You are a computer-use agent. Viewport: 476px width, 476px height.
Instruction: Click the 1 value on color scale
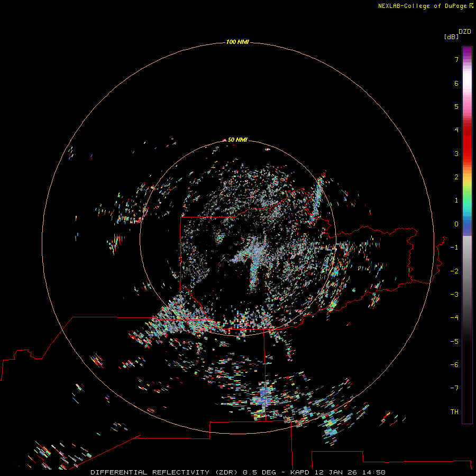[x=456, y=200]
